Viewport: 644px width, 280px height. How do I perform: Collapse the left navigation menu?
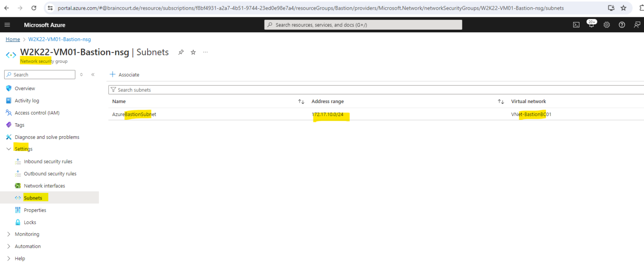pyautogui.click(x=93, y=75)
